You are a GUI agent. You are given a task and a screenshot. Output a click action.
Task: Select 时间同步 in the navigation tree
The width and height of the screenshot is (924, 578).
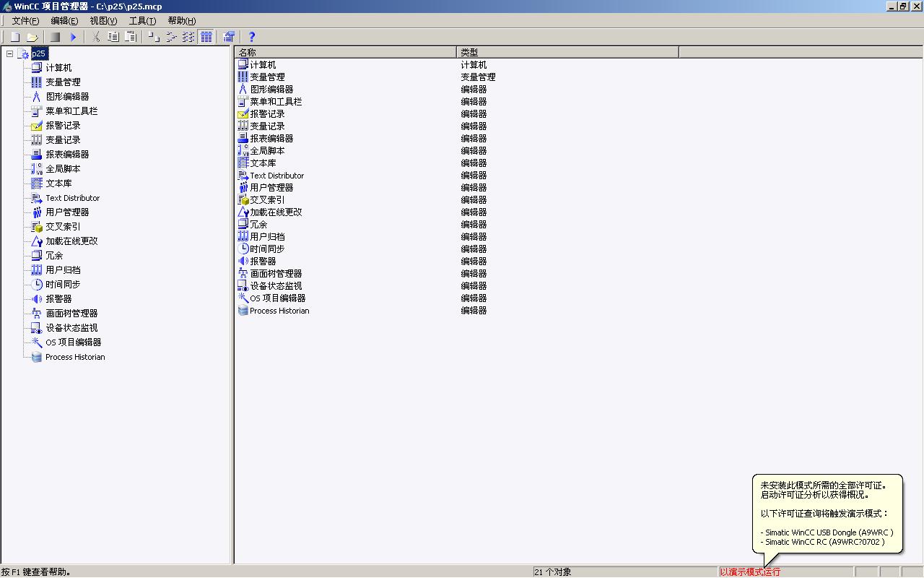(63, 285)
